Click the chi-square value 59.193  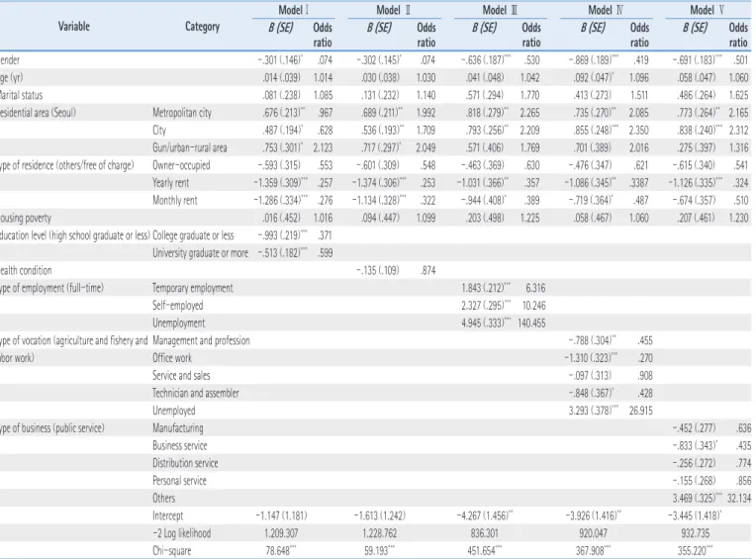pyautogui.click(x=381, y=551)
